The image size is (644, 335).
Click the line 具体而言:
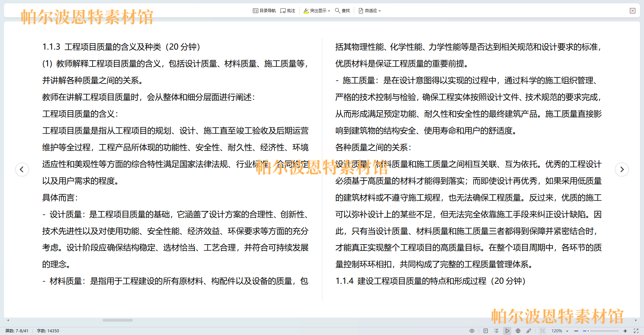[60, 198]
